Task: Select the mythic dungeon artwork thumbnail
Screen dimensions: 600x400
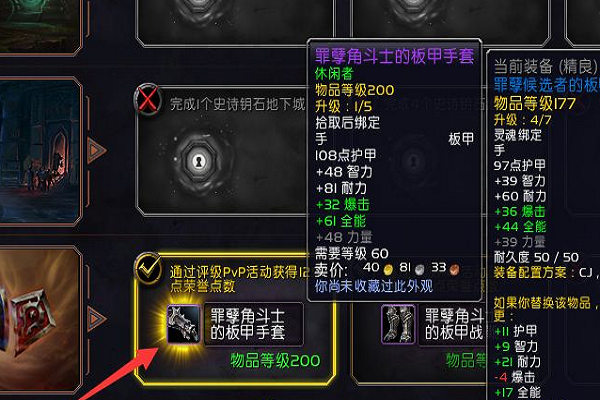Action: coord(40,151)
